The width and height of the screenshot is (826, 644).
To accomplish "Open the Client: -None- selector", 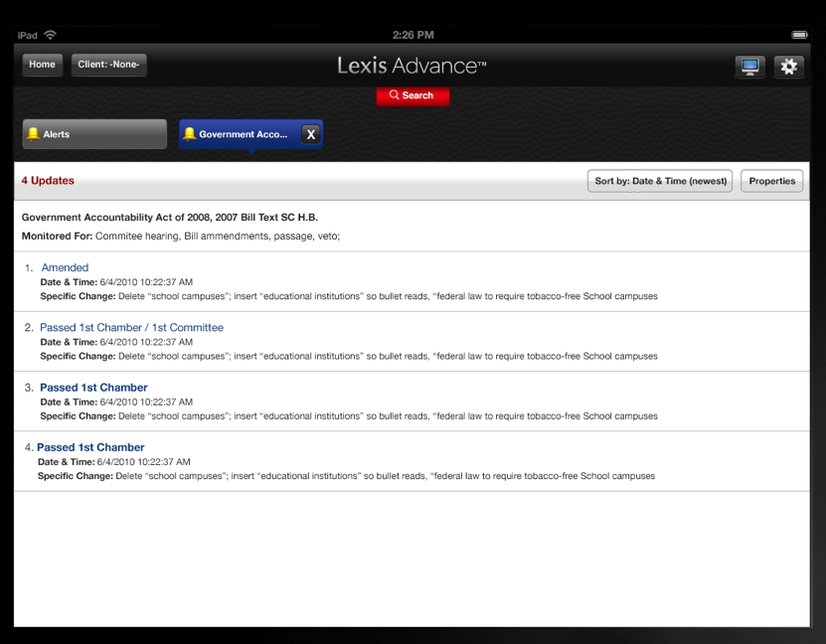I will coord(108,65).
